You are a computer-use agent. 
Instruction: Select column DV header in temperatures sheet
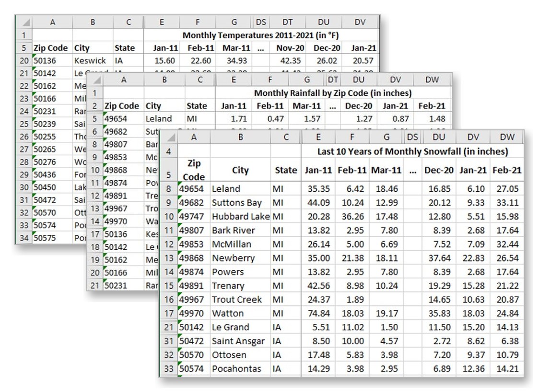click(360, 23)
